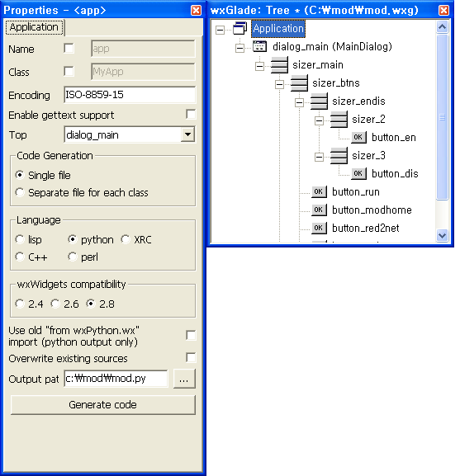Click the OK icon beside button_dis
This screenshot has width=460, height=476.
click(x=358, y=173)
